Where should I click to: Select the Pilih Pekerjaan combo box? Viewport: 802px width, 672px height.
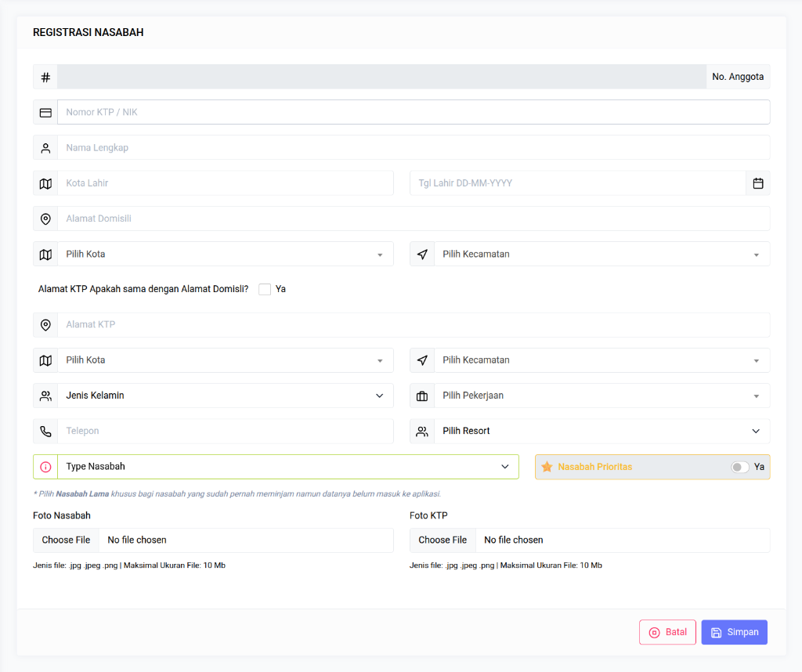coord(601,396)
